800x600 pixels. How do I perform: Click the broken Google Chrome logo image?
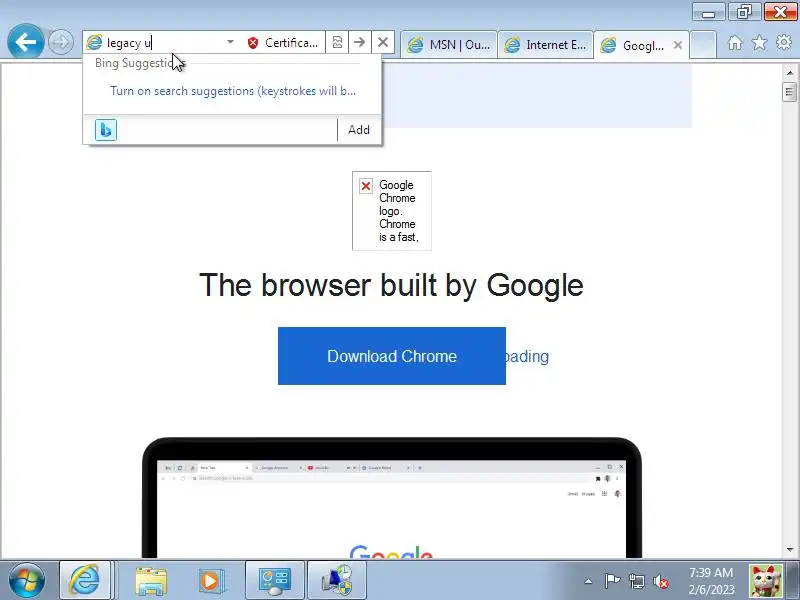[391, 211]
